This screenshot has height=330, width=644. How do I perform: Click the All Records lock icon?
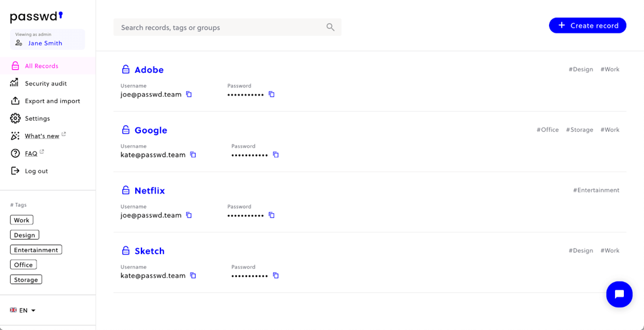coord(15,65)
